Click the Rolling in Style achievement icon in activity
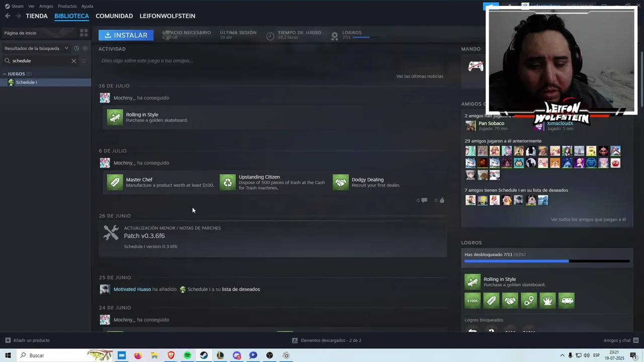Image resolution: width=644 pixels, height=362 pixels. (x=115, y=117)
